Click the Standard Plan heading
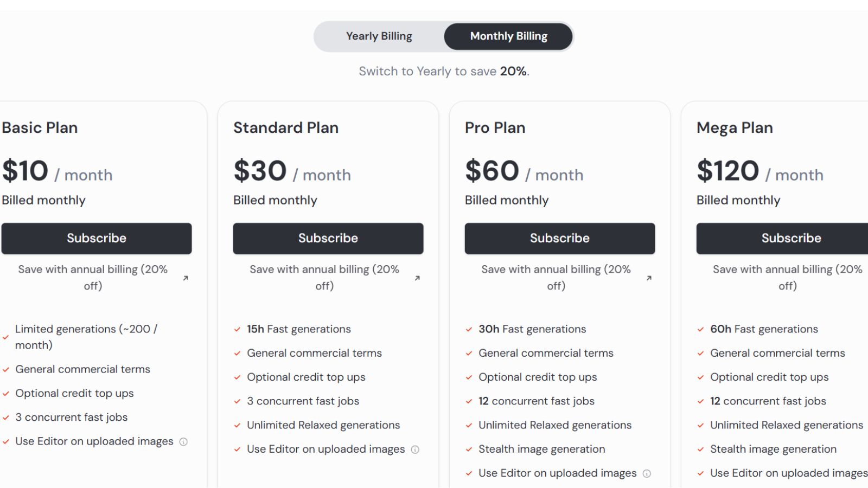The height and width of the screenshot is (488, 868). (286, 128)
